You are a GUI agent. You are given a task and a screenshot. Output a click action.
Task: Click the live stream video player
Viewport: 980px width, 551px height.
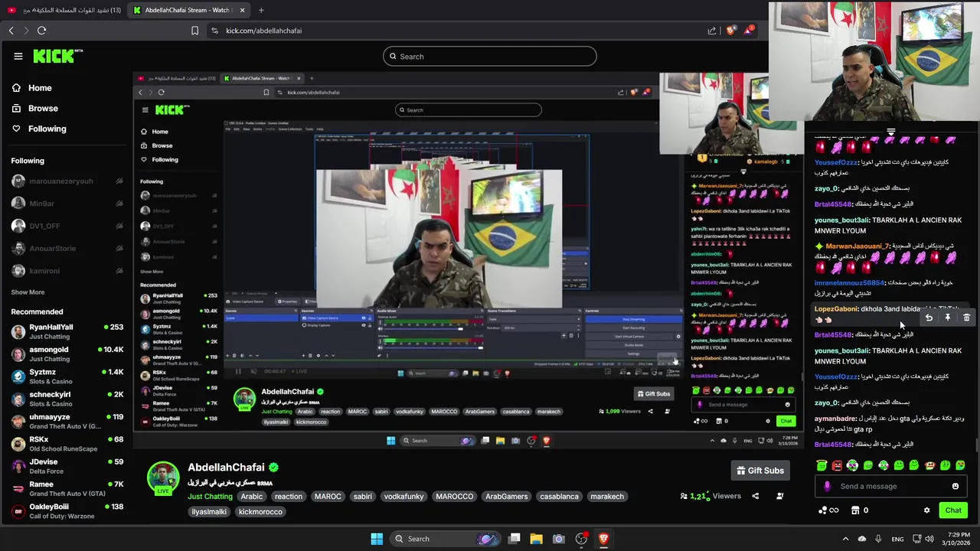point(469,260)
